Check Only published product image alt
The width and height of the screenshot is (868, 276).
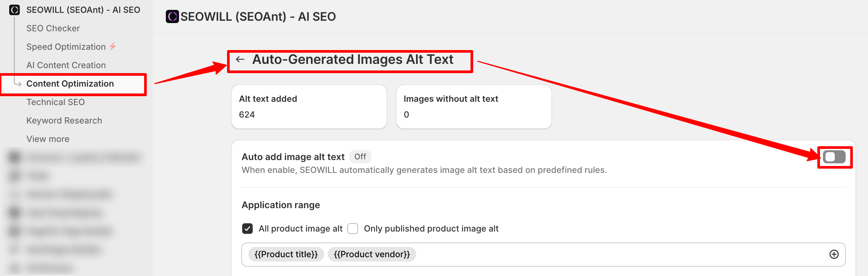click(x=352, y=229)
